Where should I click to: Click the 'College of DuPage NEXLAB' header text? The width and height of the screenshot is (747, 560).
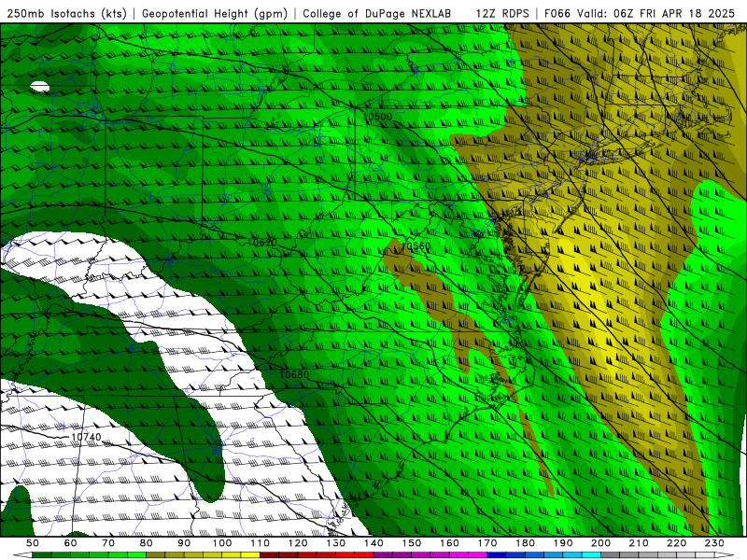pos(377,13)
